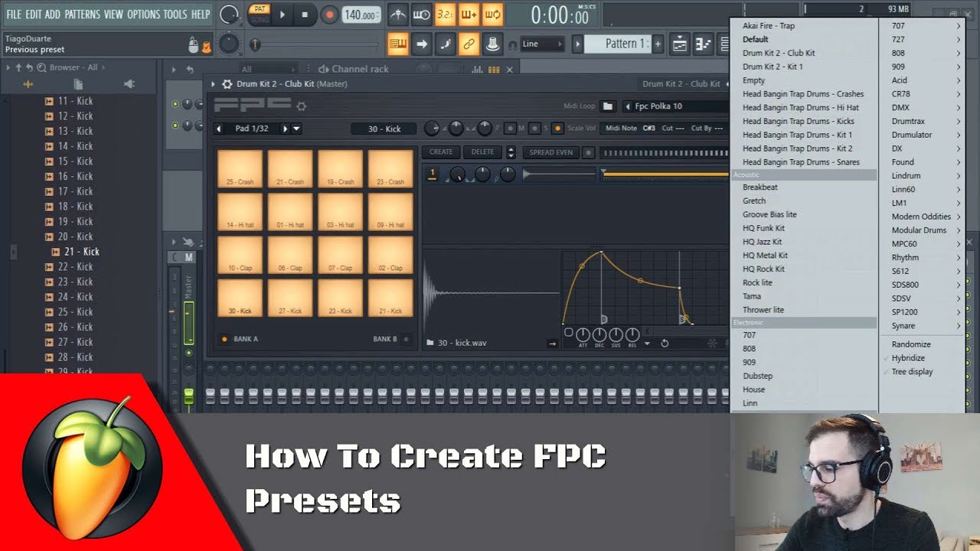980x551 pixels.
Task: Toggle the Scale Vol orange button
Action: (x=557, y=129)
